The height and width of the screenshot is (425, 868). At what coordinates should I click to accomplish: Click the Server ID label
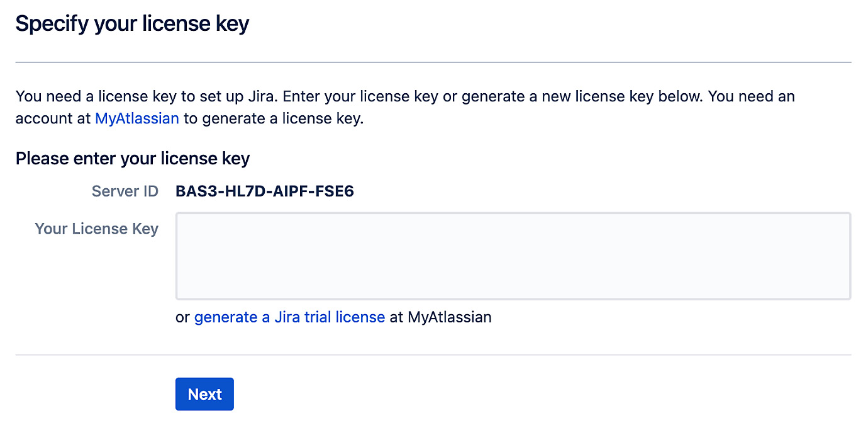click(125, 191)
